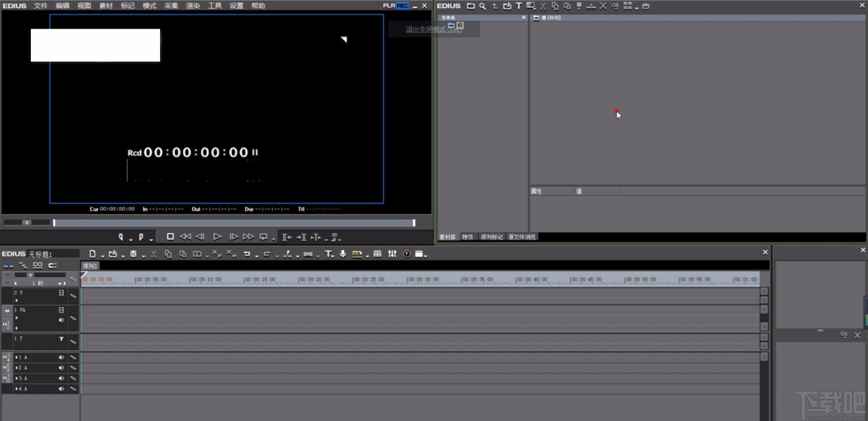This screenshot has height=421, width=868.
Task: Toggle the video mute on track 2 V
Action: pos(61,293)
